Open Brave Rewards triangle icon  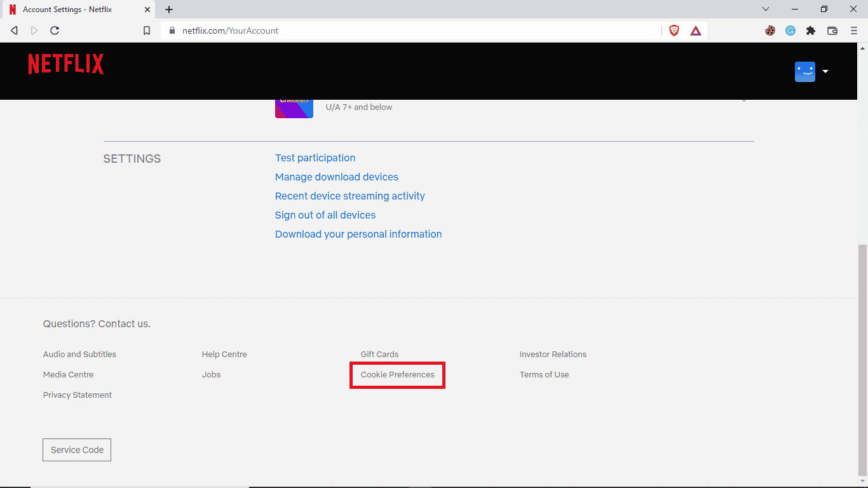[x=696, y=30]
